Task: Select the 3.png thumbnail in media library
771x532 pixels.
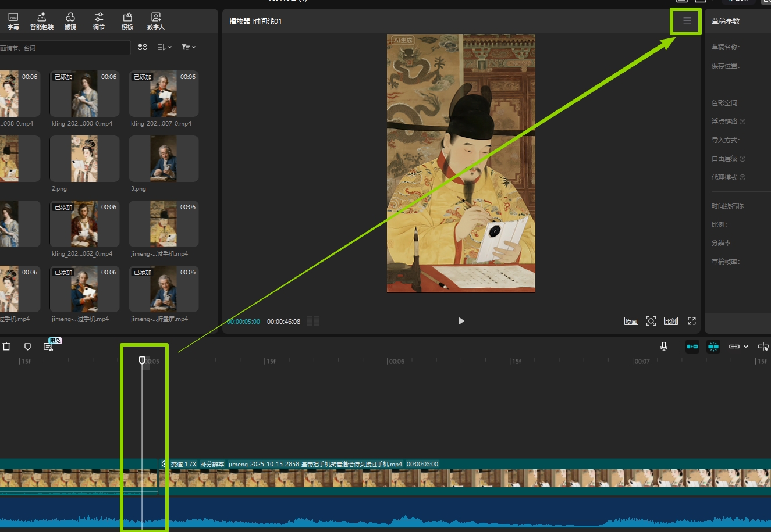Action: point(164,159)
